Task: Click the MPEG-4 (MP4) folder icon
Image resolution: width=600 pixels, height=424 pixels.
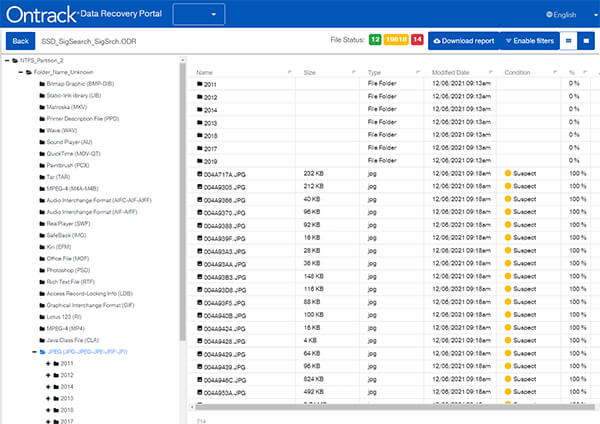Action: tap(42, 328)
